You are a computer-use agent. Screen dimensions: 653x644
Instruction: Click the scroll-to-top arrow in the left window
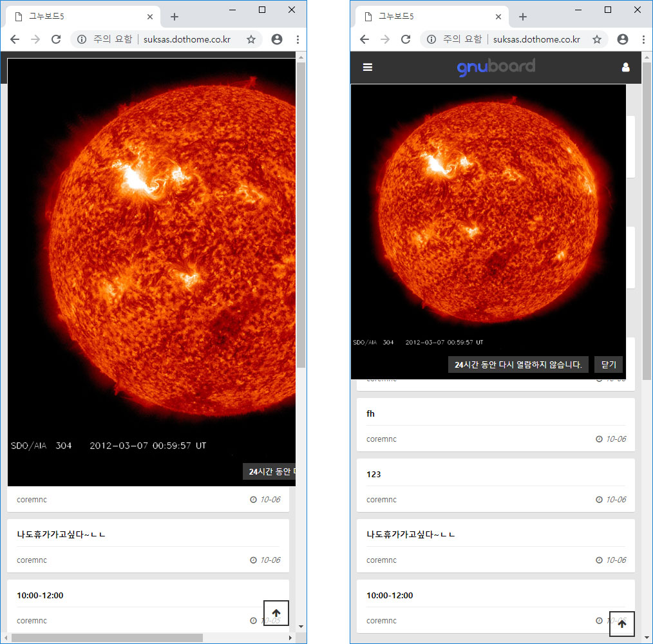tap(276, 612)
